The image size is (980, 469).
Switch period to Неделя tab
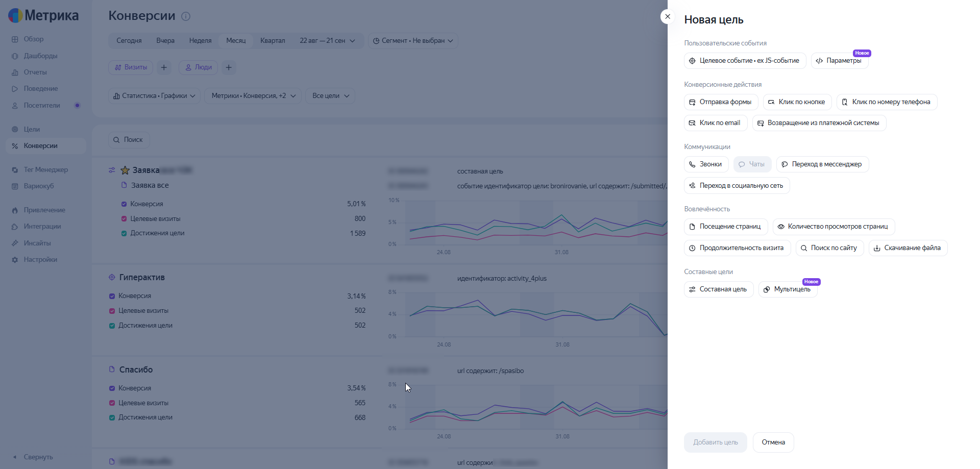tap(200, 41)
